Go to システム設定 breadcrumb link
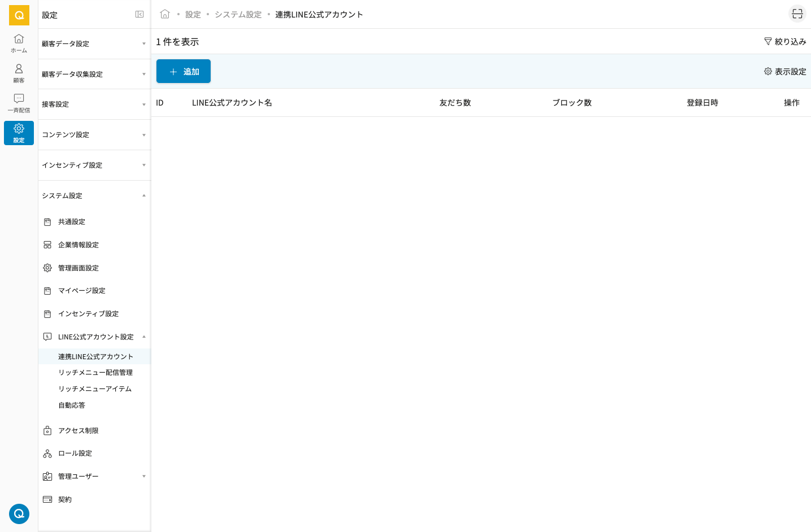This screenshot has height=532, width=811. (238, 15)
